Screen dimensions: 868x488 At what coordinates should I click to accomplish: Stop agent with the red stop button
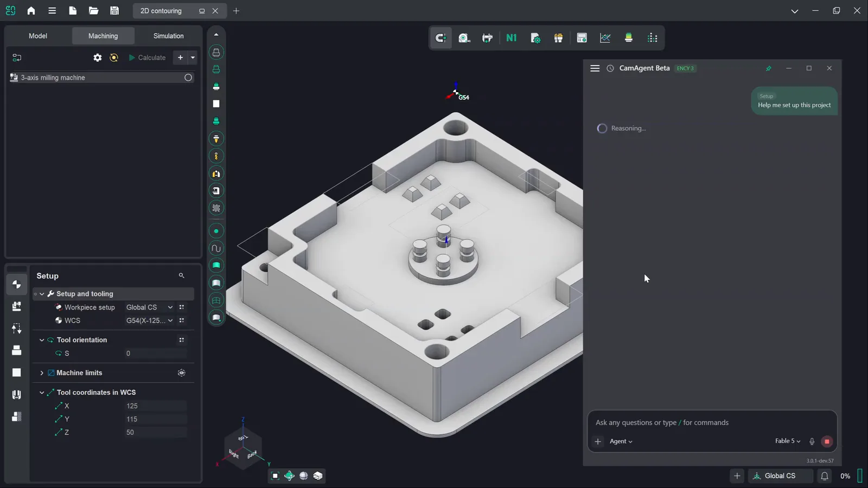click(827, 441)
